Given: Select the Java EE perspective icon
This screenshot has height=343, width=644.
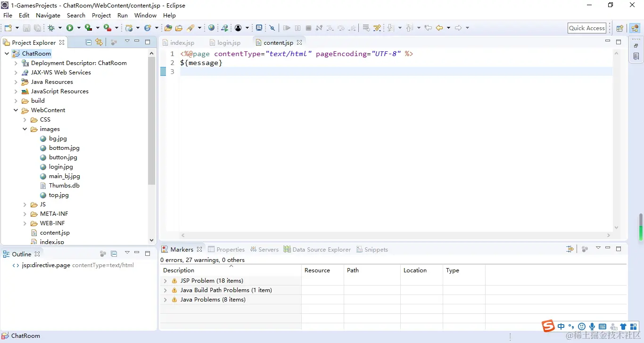Looking at the screenshot, I should (635, 28).
